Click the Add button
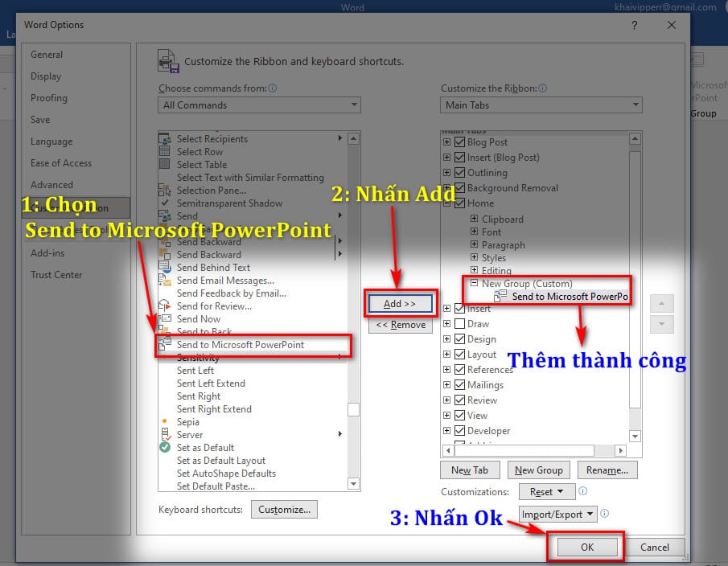Screen dimensions: 728x566 click(x=400, y=303)
